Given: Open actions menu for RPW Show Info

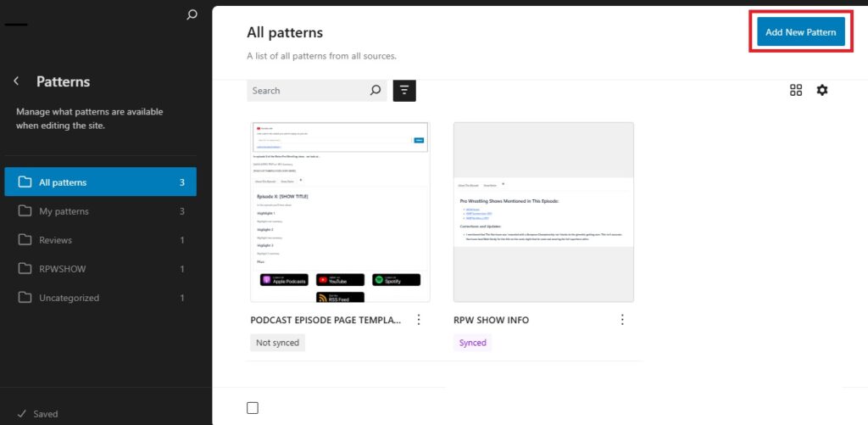Looking at the screenshot, I should coord(622,320).
